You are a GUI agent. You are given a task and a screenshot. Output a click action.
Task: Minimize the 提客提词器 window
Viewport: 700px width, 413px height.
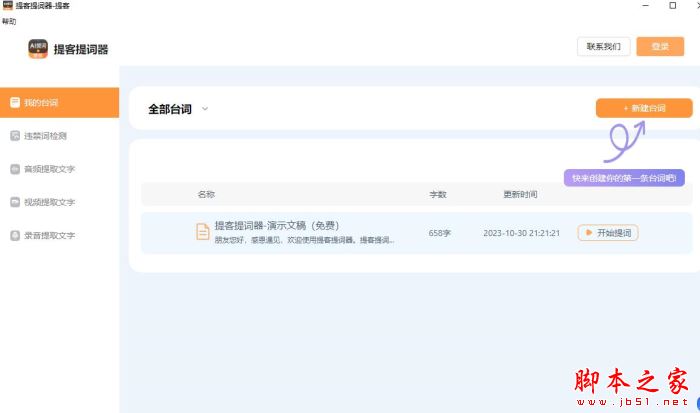point(646,5)
